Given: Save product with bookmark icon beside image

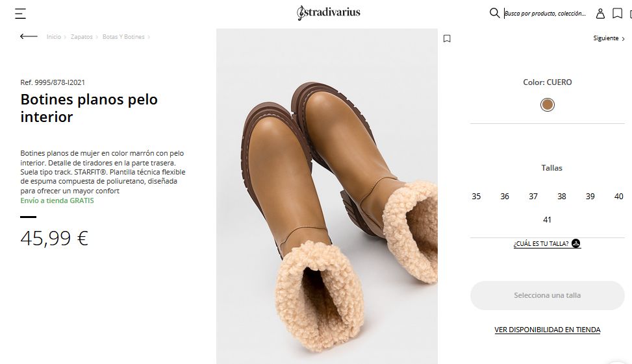Looking at the screenshot, I should (x=447, y=38).
